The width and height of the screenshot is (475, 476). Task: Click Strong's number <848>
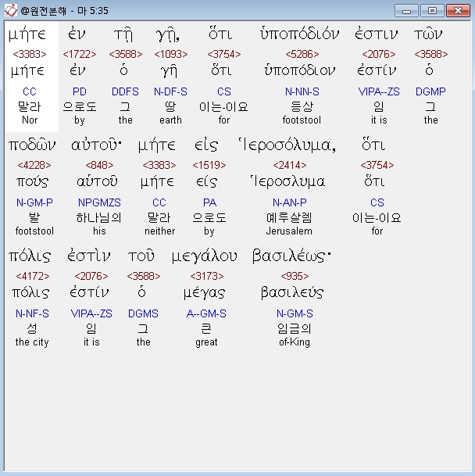coord(99,165)
